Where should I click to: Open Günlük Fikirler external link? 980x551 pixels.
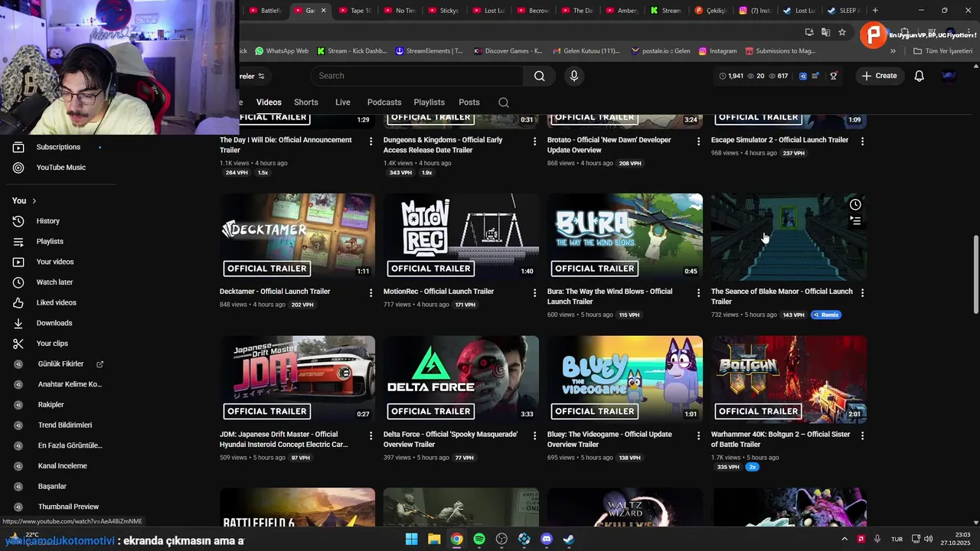(100, 364)
